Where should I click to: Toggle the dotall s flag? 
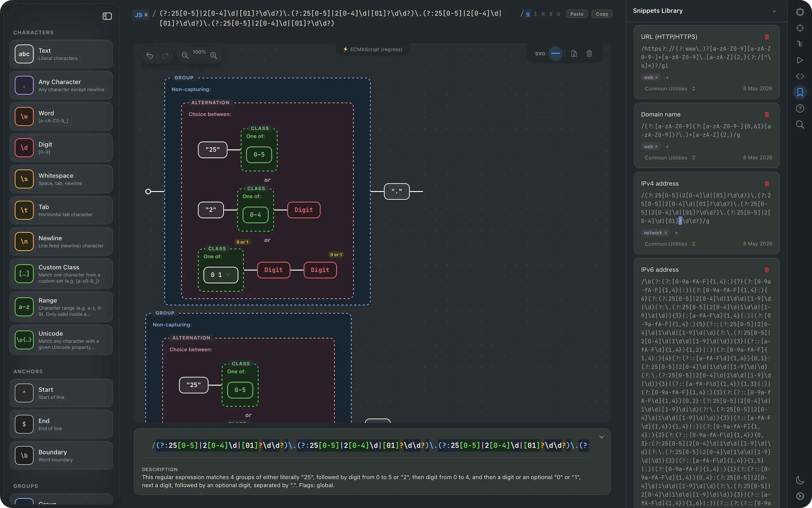551,14
